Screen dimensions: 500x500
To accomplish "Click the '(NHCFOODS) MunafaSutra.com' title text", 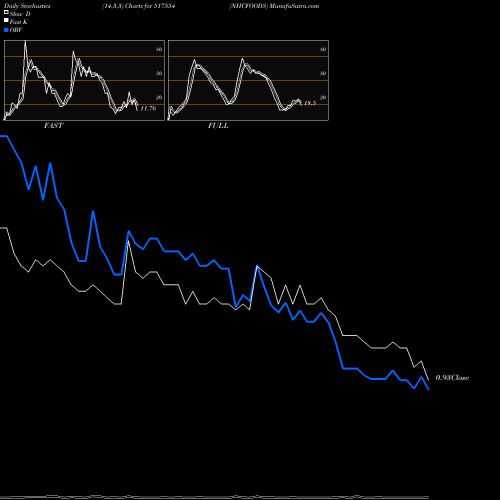I will pos(274,6).
